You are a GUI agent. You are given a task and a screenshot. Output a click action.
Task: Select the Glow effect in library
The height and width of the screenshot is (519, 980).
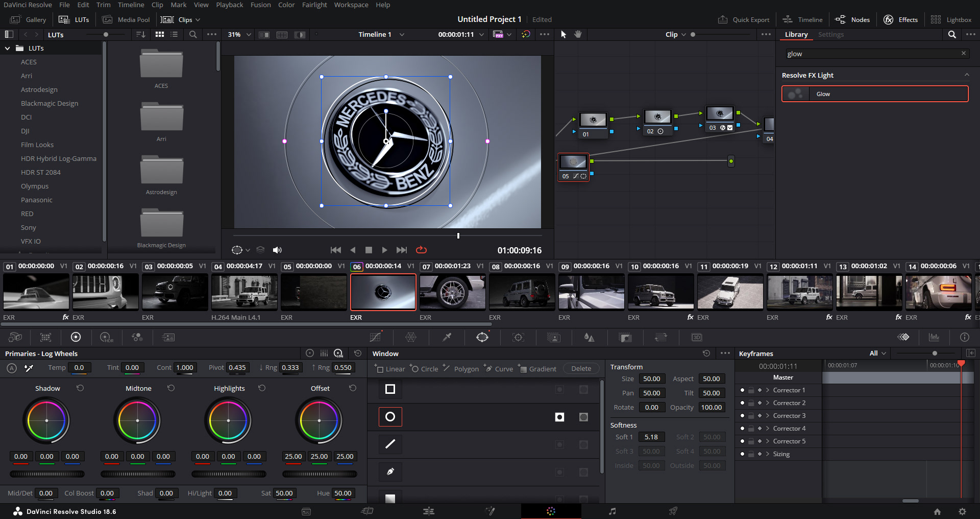pos(875,94)
